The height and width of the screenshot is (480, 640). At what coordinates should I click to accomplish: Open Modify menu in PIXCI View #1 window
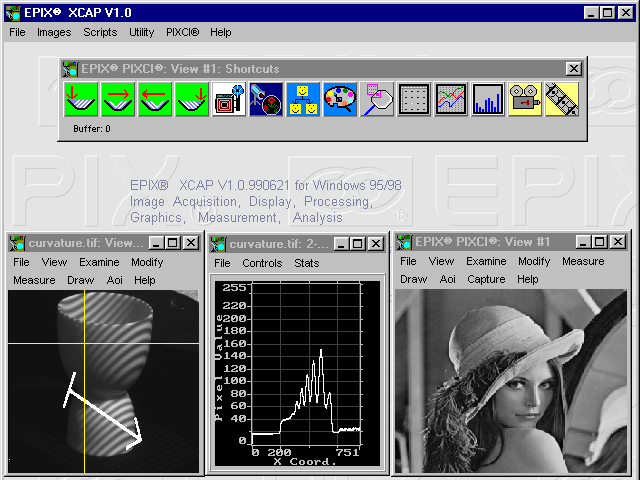coord(534,261)
